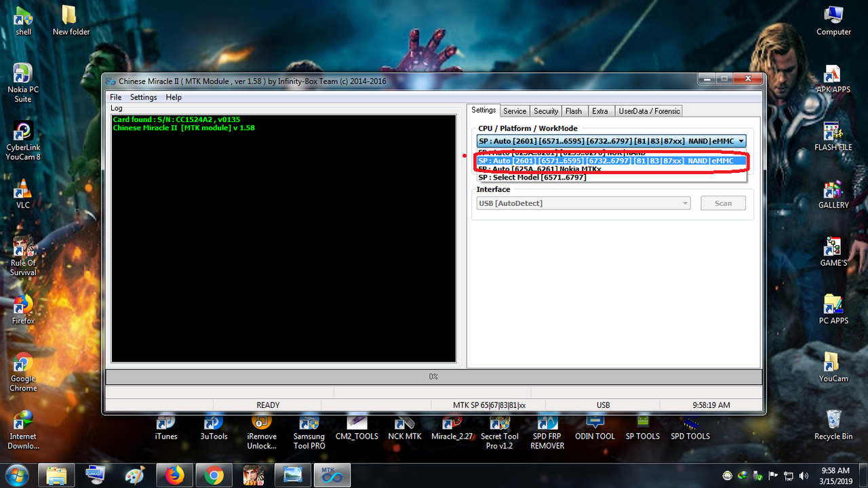Choose highlighted SP Auto [2601] NAND|eMMC option
Viewport: 868px width, 488px height.
(611, 161)
